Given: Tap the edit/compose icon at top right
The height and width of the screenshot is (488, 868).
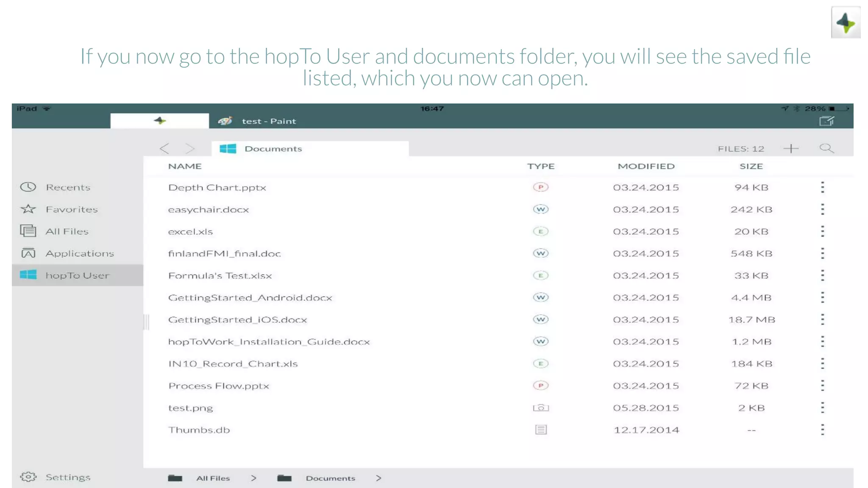Looking at the screenshot, I should point(826,121).
